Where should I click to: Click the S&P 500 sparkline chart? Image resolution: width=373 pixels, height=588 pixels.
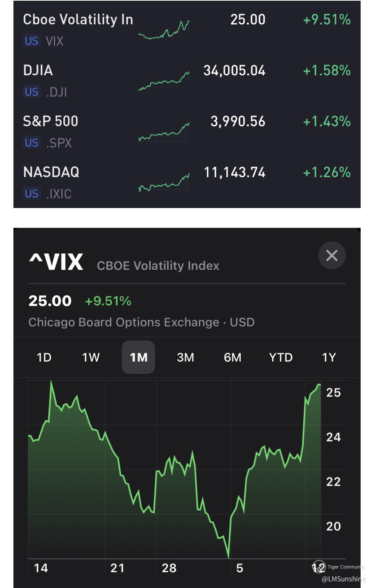click(x=164, y=132)
